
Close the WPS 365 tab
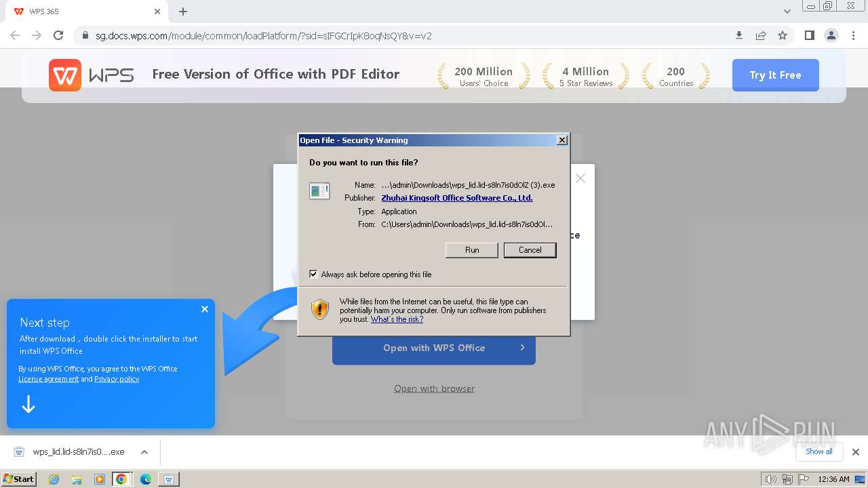coord(157,12)
